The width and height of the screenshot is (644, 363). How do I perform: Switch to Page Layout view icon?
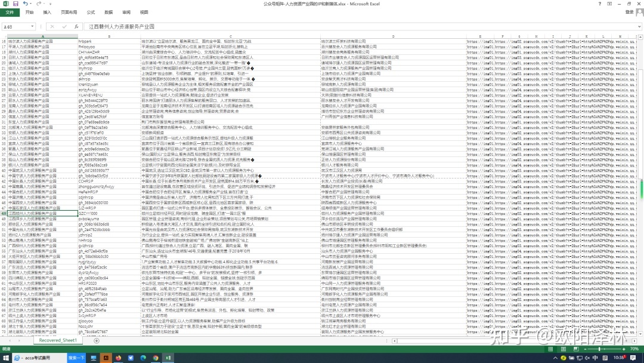[x=563, y=349]
